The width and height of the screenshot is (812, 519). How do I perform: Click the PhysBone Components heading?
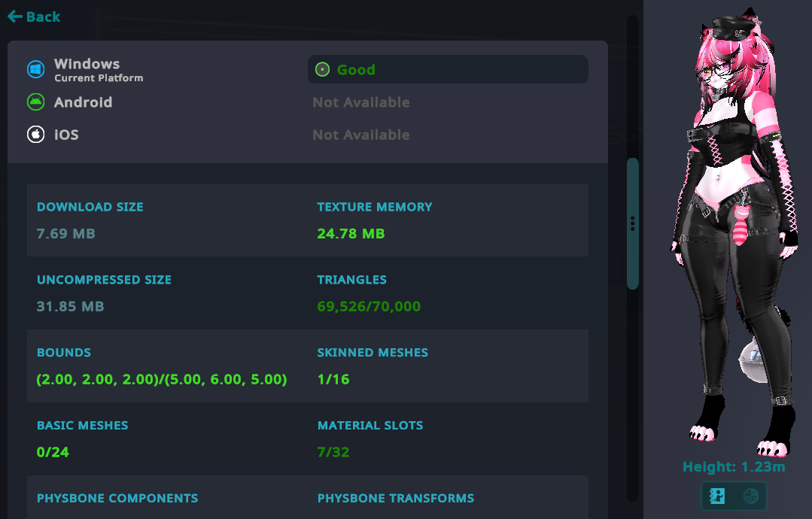[x=117, y=499]
